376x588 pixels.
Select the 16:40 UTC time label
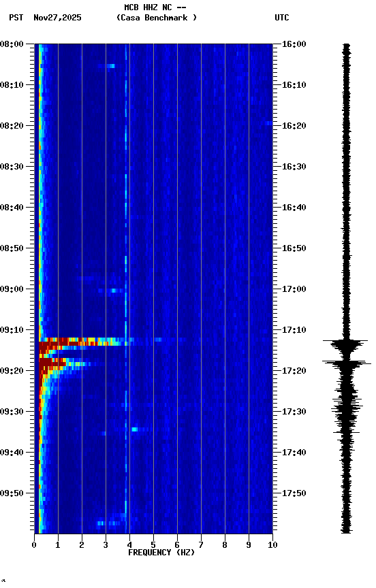coord(294,208)
